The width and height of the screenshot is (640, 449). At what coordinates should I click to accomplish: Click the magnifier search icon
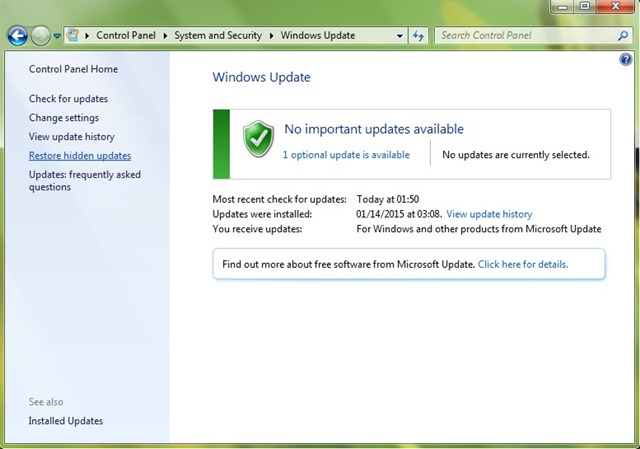click(623, 36)
